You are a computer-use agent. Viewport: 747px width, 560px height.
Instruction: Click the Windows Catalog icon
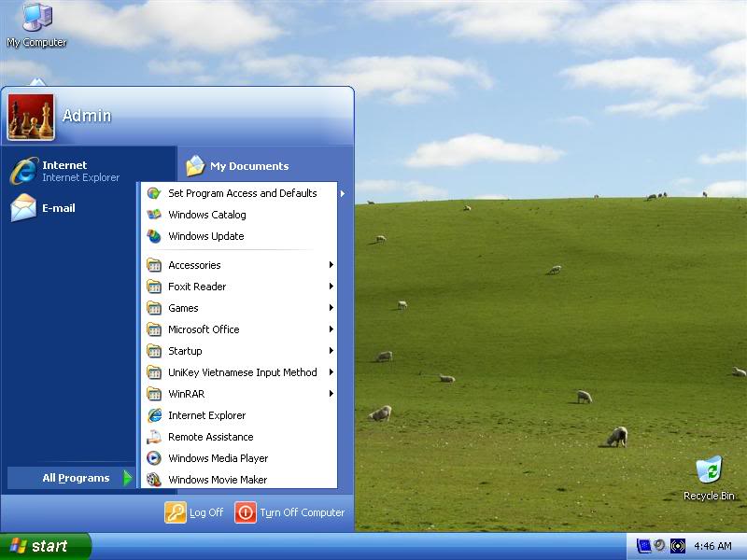tap(154, 215)
